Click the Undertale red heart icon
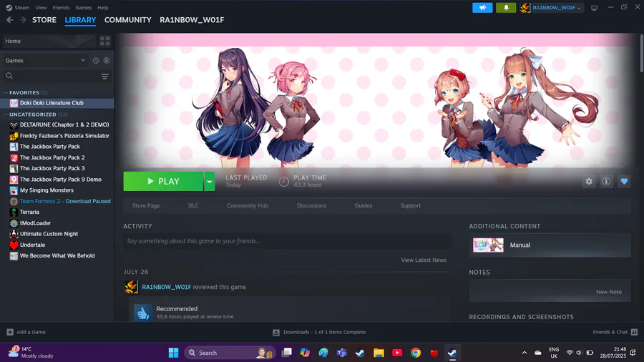 click(x=14, y=245)
